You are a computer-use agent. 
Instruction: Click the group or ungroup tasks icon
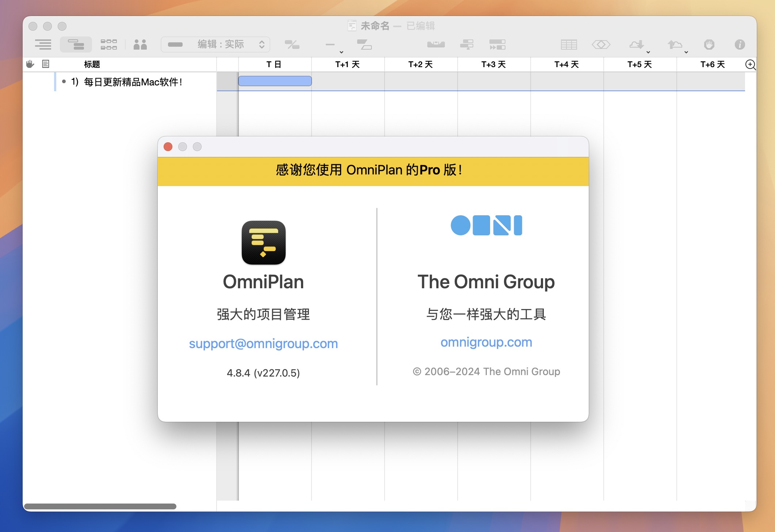point(364,45)
